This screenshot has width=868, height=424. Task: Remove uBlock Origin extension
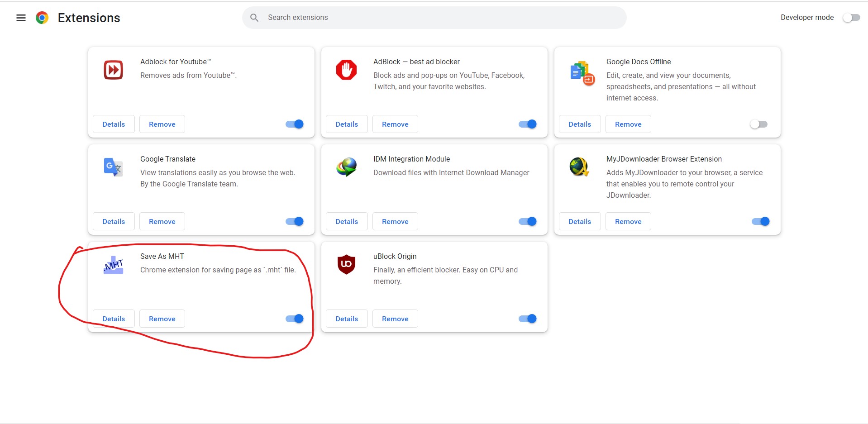point(395,319)
